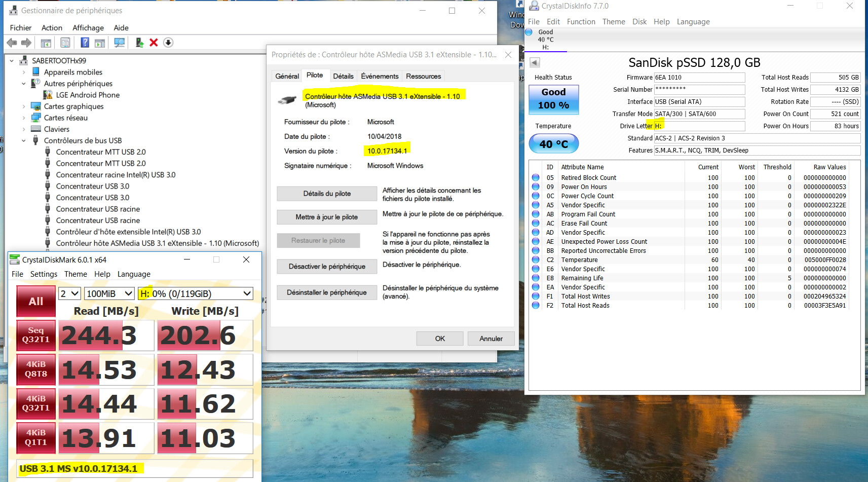Expand Appareils mobiles category

coord(24,72)
